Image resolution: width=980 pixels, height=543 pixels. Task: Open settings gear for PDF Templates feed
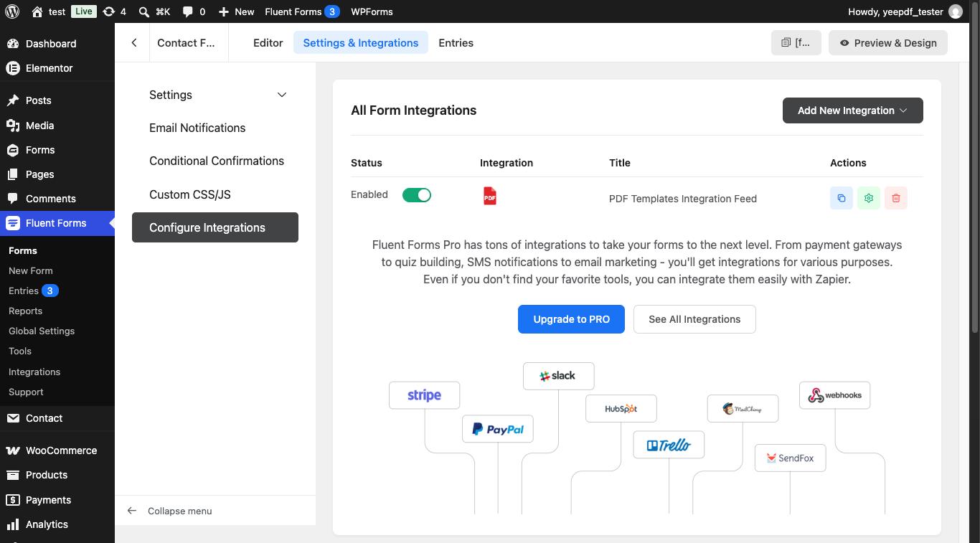pos(869,198)
